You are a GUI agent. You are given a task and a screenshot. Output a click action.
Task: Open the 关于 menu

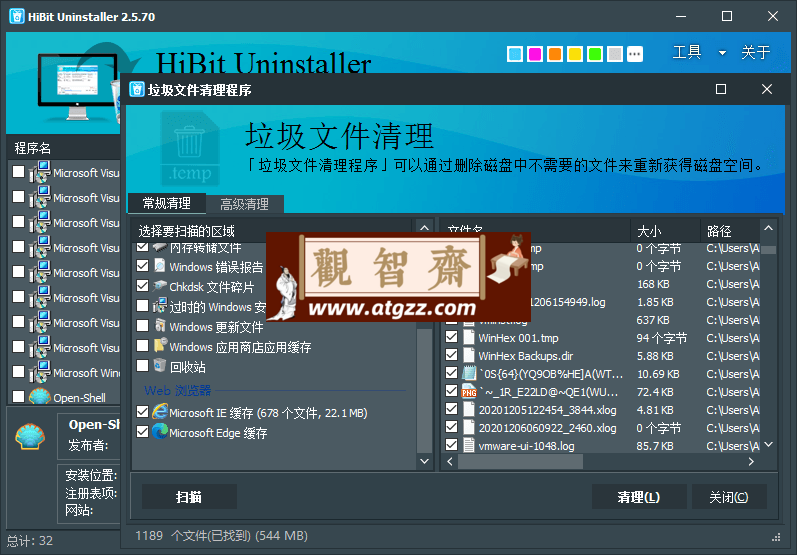[x=755, y=52]
